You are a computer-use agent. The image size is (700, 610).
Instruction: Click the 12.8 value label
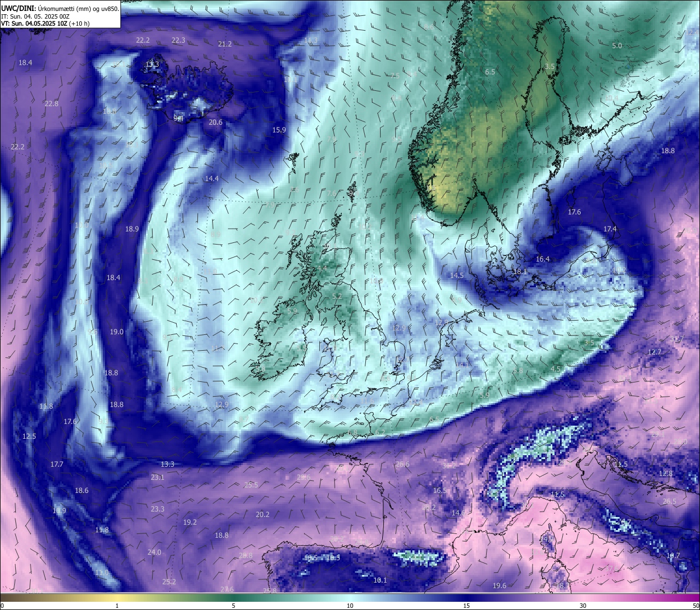click(666, 473)
